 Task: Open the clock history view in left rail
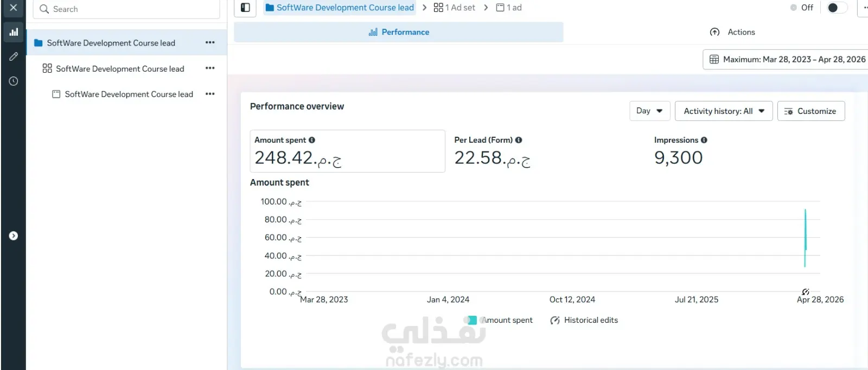click(14, 81)
